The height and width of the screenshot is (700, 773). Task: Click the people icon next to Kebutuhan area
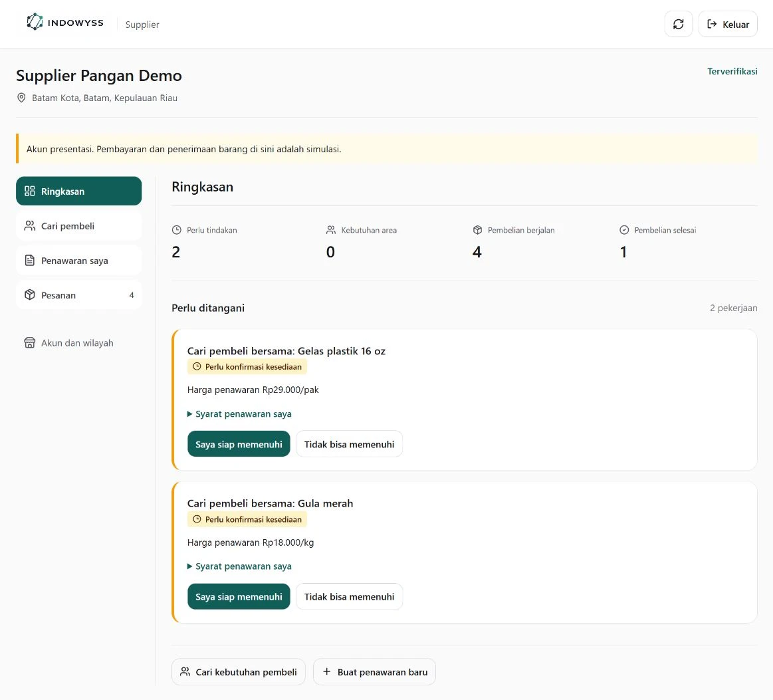[331, 230]
